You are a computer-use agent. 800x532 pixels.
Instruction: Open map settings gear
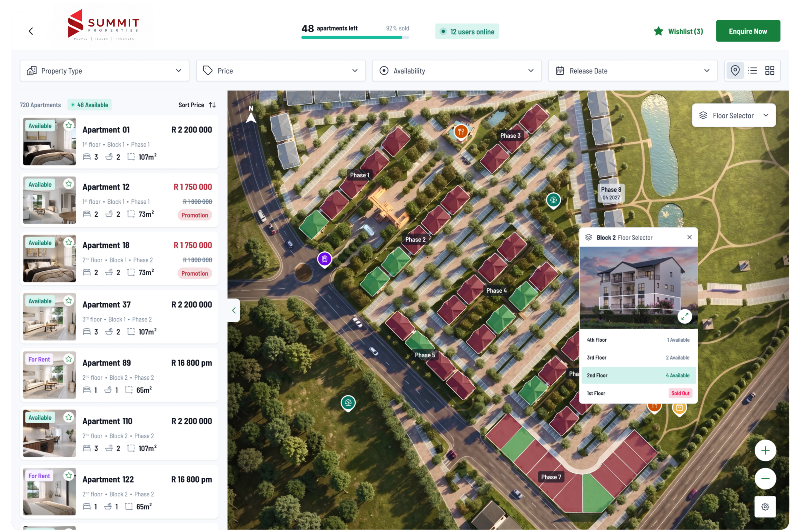(765, 507)
